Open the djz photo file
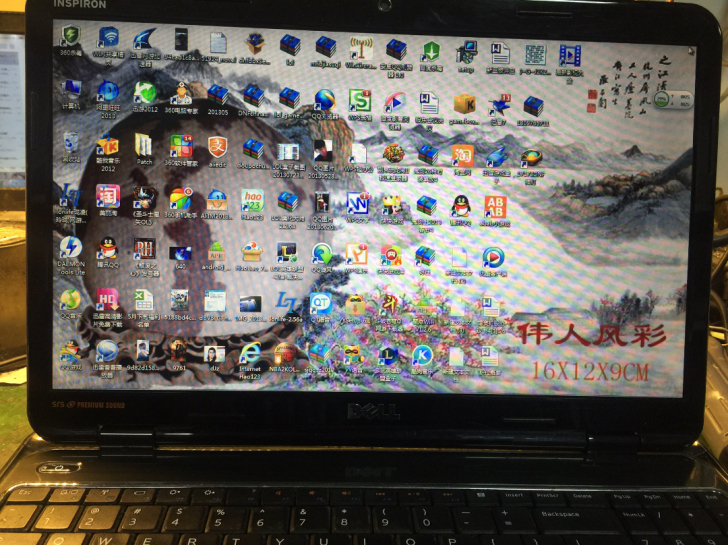This screenshot has width=728, height=545. tap(214, 355)
